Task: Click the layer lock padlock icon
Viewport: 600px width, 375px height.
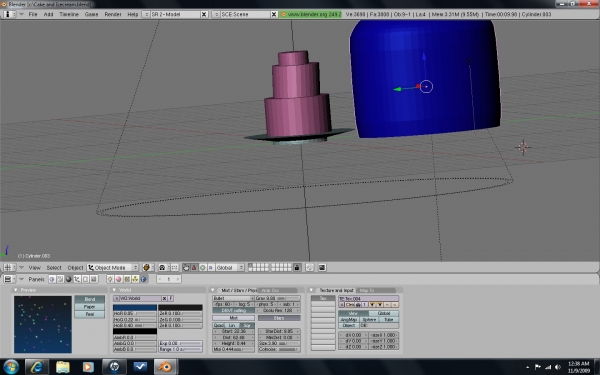Action: pos(297,267)
